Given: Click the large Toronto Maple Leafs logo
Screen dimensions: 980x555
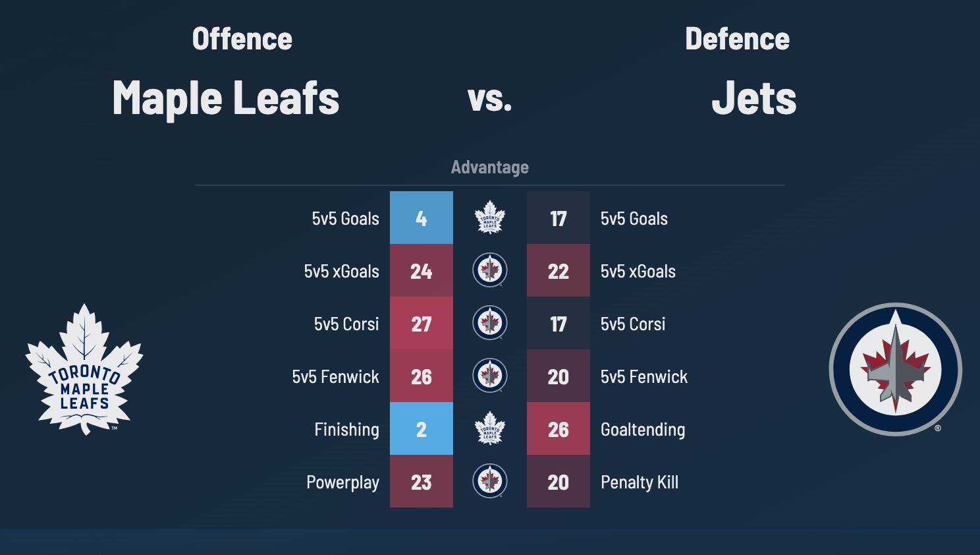Looking at the screenshot, I should tap(84, 369).
